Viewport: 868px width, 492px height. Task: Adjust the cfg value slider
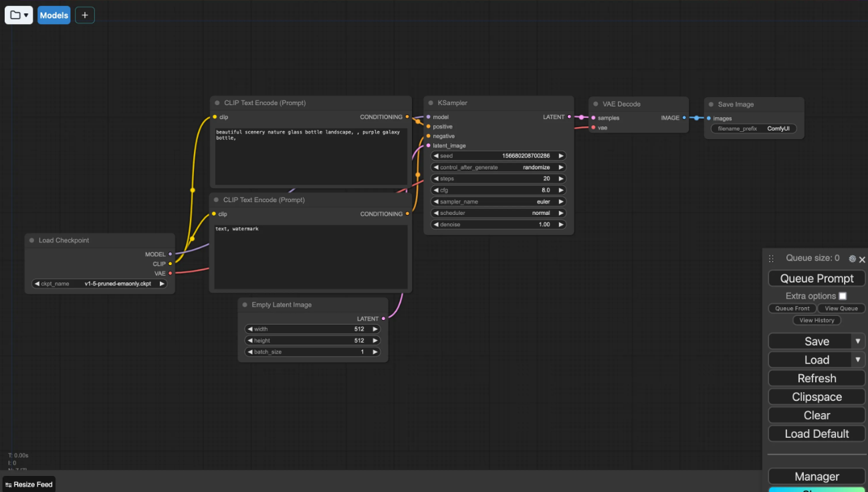[x=498, y=190]
